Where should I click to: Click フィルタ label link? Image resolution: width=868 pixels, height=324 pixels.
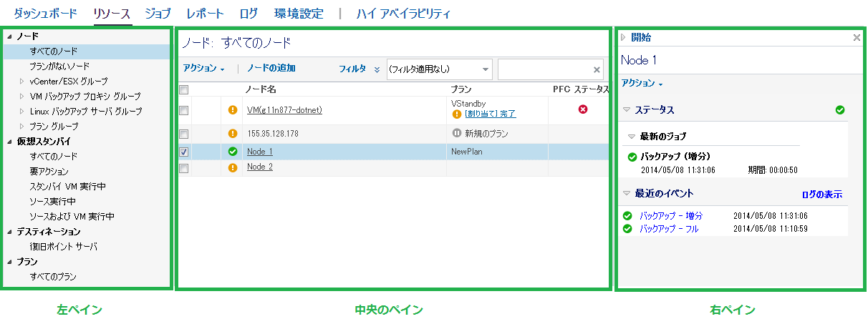pyautogui.click(x=352, y=69)
